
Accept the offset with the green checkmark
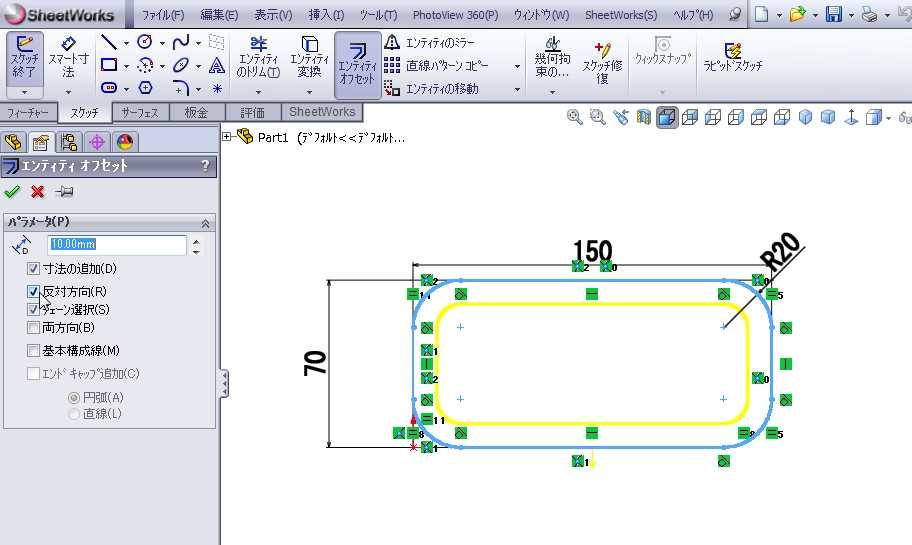[x=12, y=192]
